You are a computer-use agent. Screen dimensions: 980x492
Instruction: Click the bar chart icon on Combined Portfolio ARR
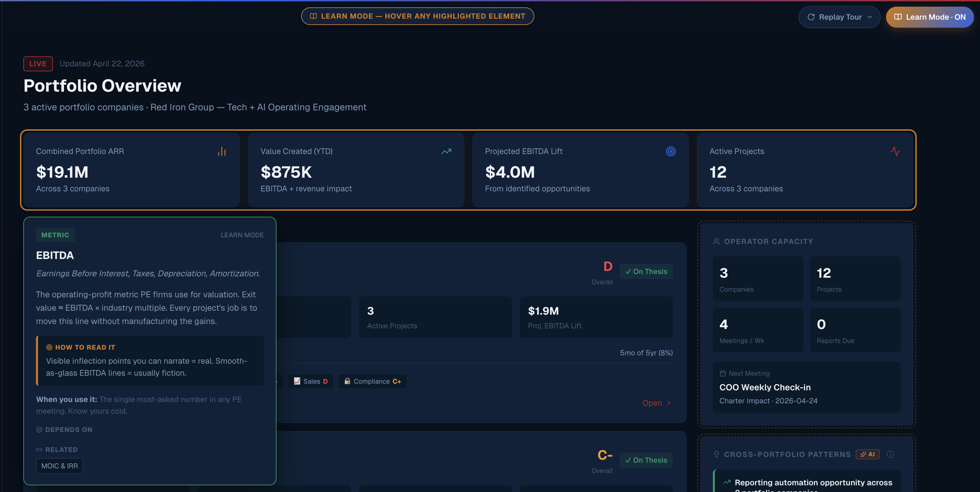[222, 152]
